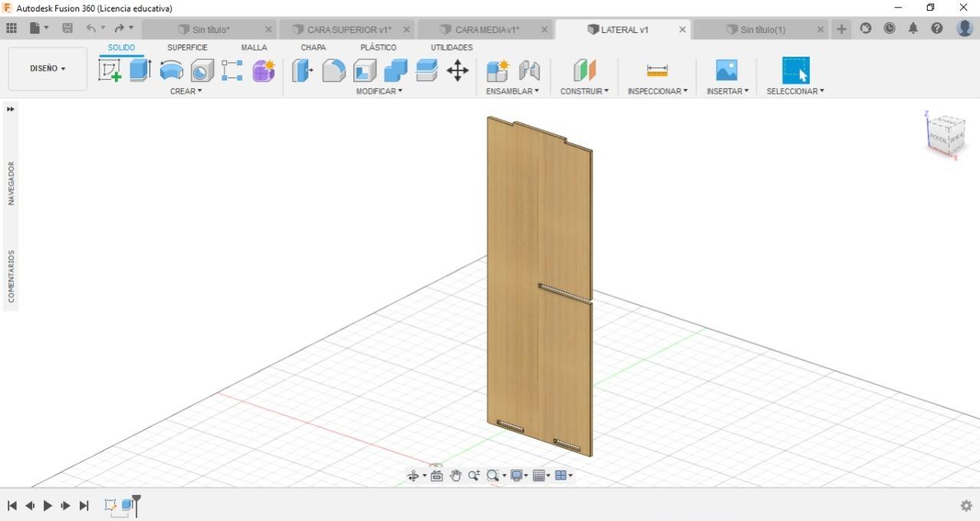The image size is (980, 521).
Task: Select the Move/Copy arrows tool
Action: tap(457, 70)
